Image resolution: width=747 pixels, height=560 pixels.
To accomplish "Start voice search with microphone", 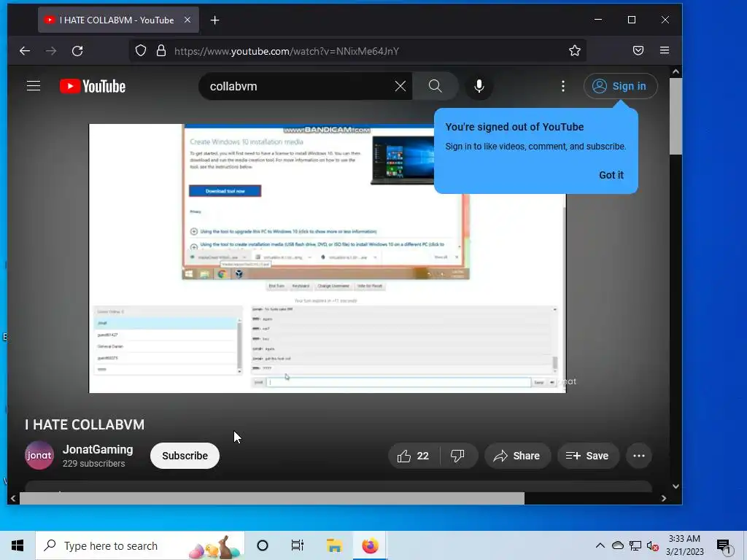I will coord(479,86).
